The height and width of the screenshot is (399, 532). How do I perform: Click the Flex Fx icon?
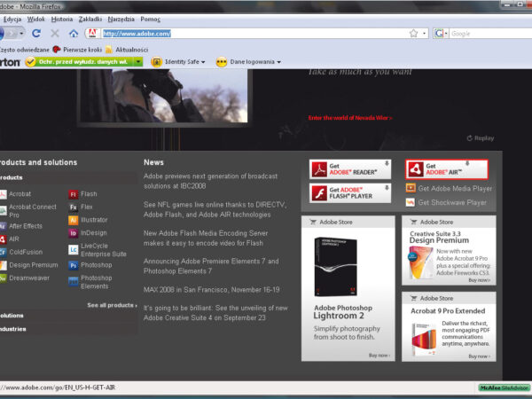click(74, 207)
